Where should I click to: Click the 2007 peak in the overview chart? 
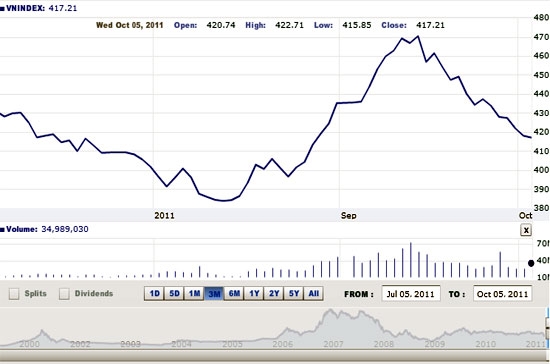[x=330, y=311]
